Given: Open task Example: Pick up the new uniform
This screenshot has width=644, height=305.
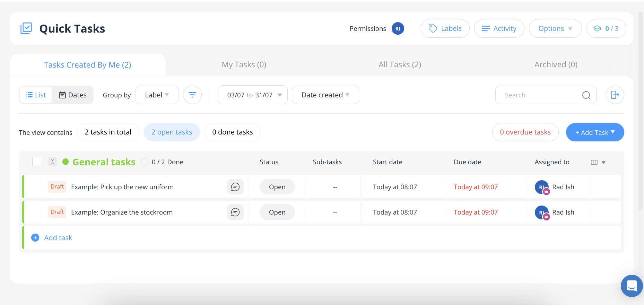Looking at the screenshot, I should pos(122,187).
